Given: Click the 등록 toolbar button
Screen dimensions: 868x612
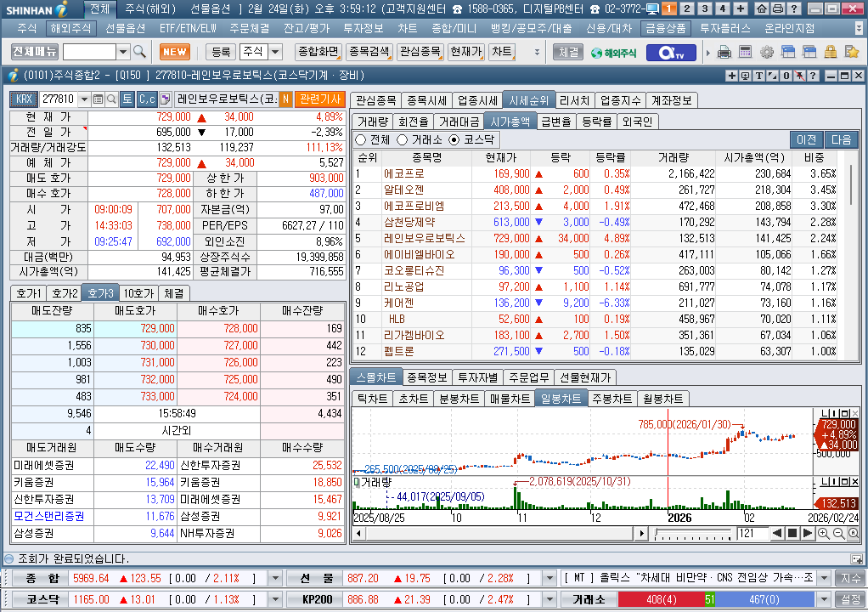Looking at the screenshot, I should click(x=221, y=52).
